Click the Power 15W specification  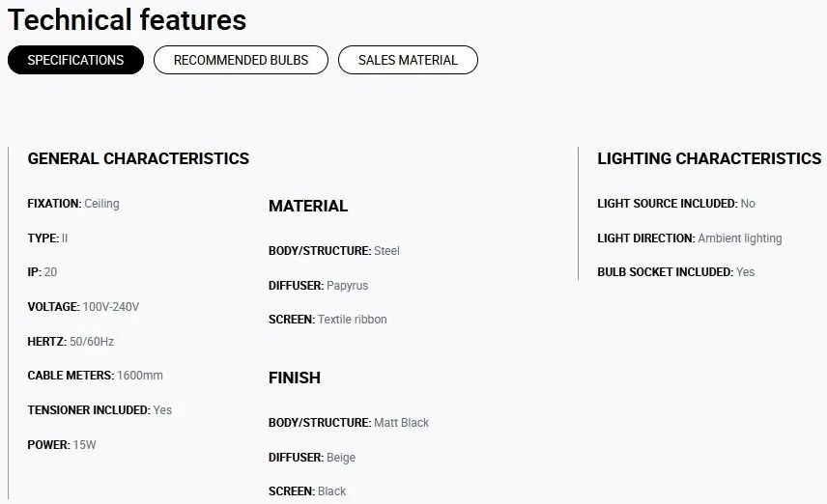click(62, 445)
